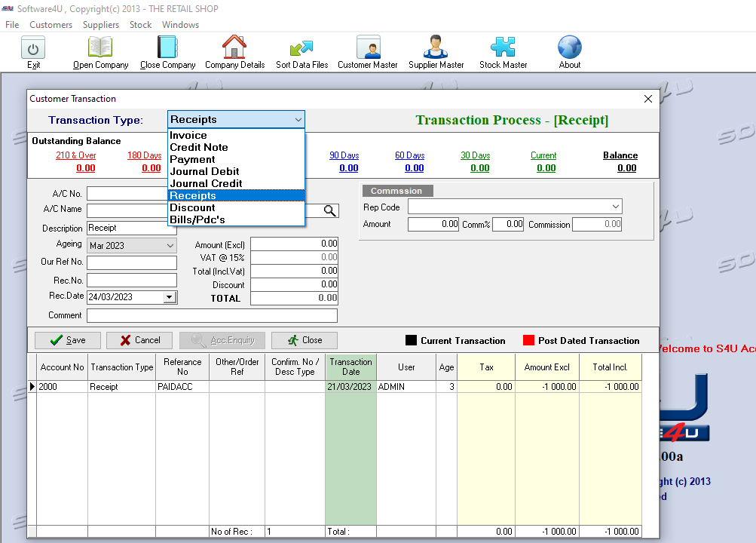Click the Comment input field
756x543 pixels.
[x=212, y=315]
